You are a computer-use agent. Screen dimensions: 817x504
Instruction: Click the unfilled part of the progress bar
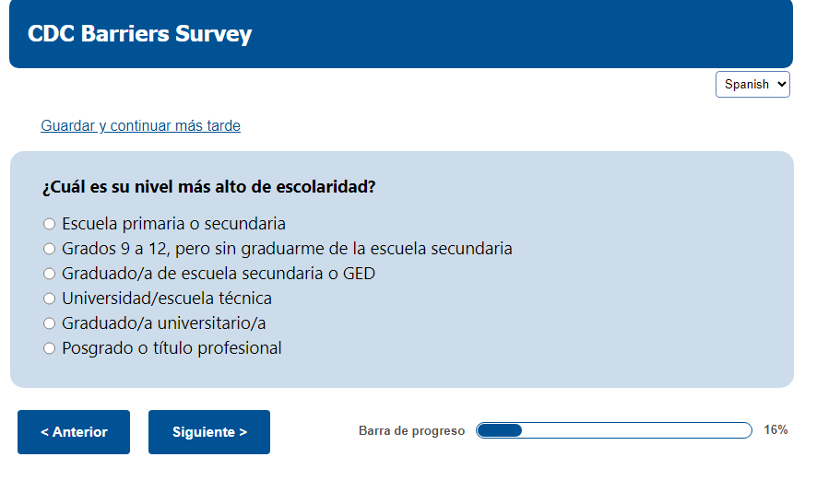point(636,430)
